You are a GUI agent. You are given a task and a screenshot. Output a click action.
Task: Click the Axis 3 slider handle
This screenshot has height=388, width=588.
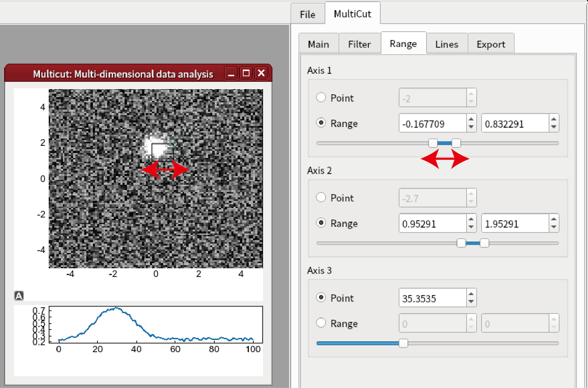pyautogui.click(x=403, y=343)
